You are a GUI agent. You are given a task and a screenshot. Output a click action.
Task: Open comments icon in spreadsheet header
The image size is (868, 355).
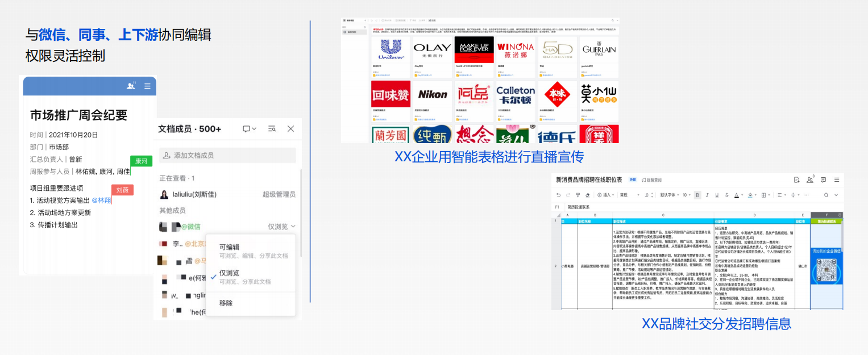(x=823, y=179)
